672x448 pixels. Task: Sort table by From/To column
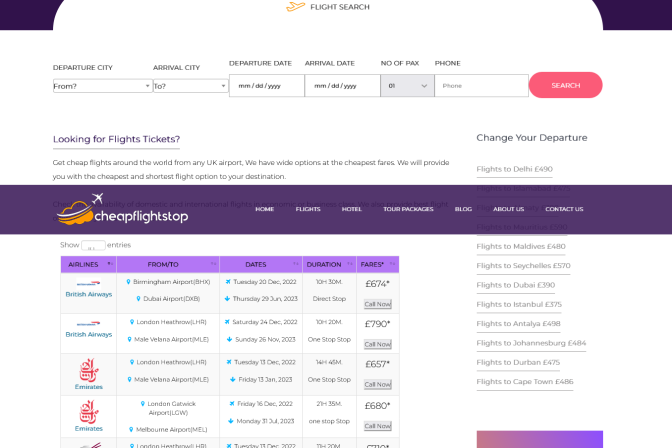pyautogui.click(x=168, y=265)
